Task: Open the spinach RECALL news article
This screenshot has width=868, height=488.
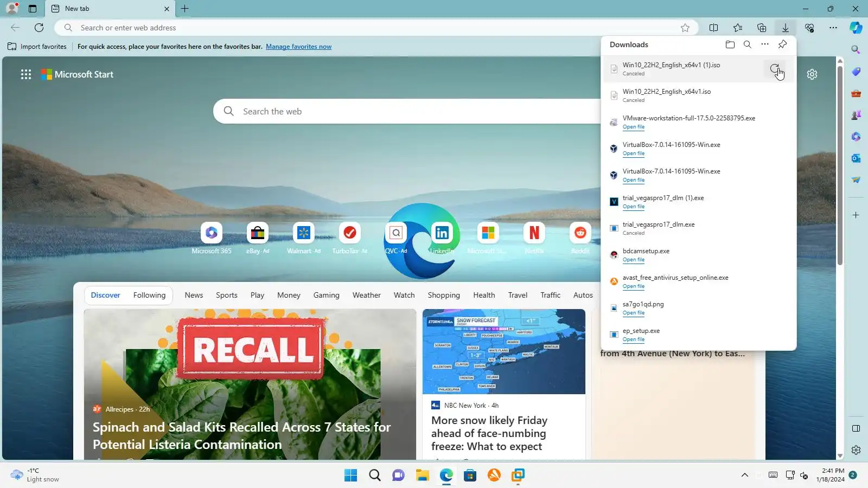Action: (250, 384)
